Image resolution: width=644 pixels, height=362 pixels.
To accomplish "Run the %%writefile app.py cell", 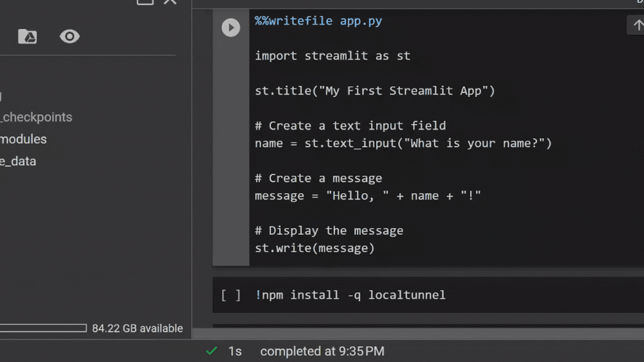I will (231, 27).
